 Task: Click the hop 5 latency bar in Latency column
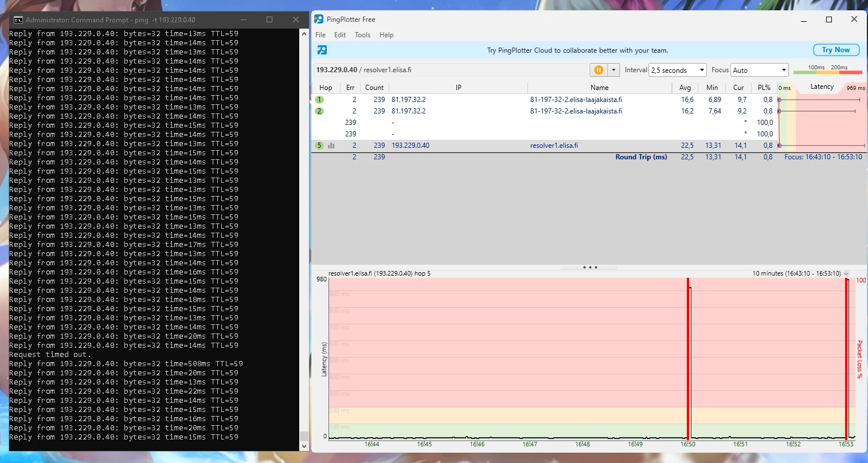coord(822,146)
